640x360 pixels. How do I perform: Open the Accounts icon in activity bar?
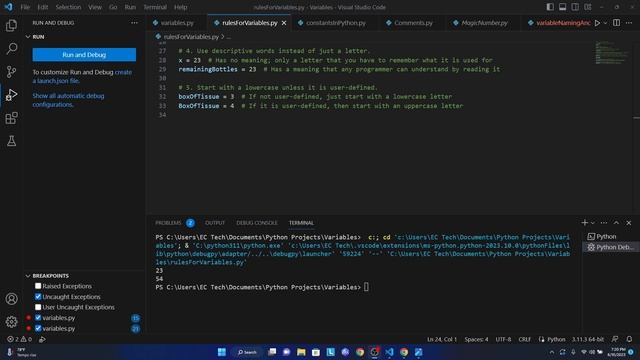pyautogui.click(x=11, y=299)
